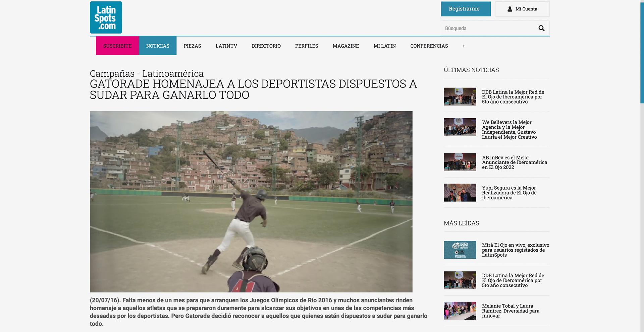Open the CONFERENCIAS menu item

[429, 46]
